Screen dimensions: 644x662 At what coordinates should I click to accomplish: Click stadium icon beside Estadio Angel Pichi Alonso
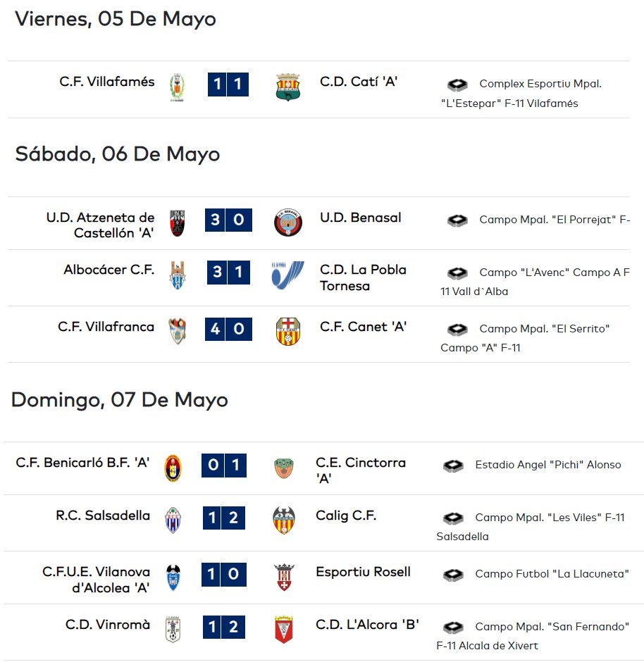(x=454, y=466)
